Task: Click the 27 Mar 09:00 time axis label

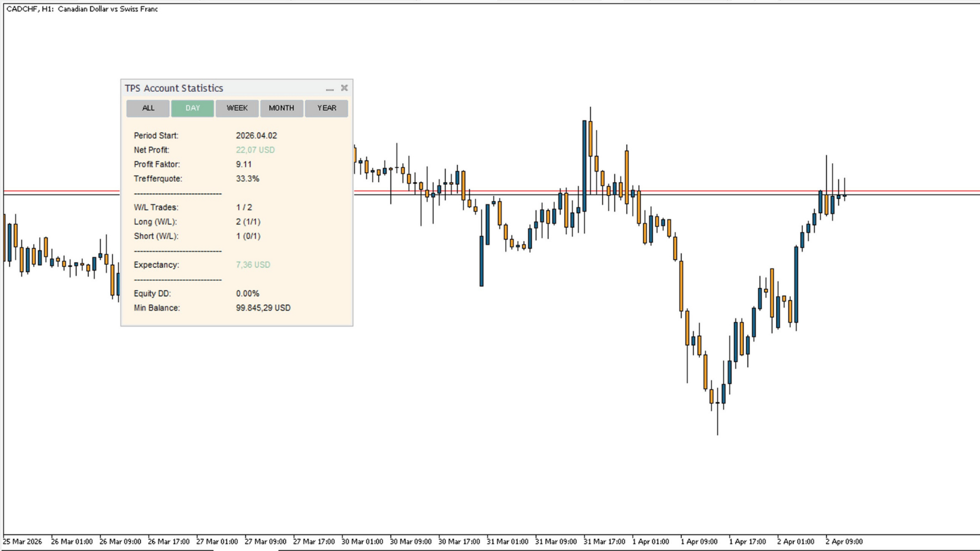Action: pyautogui.click(x=265, y=542)
